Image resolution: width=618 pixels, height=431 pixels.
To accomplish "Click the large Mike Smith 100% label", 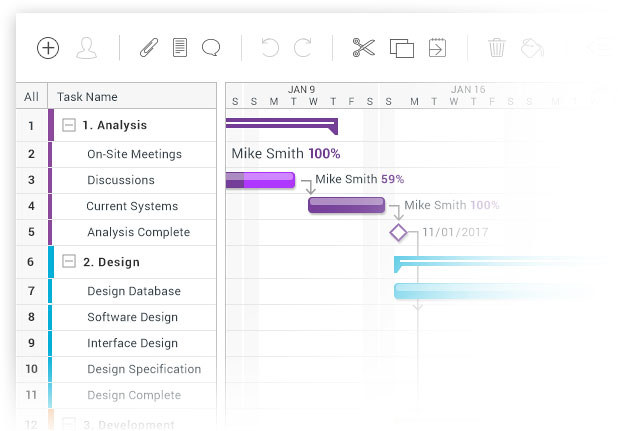I will [286, 153].
